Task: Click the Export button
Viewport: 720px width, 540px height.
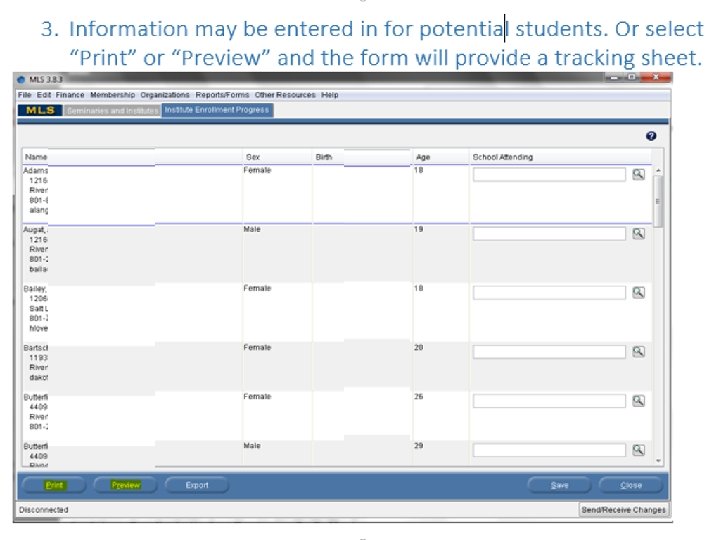Action: pos(197,485)
